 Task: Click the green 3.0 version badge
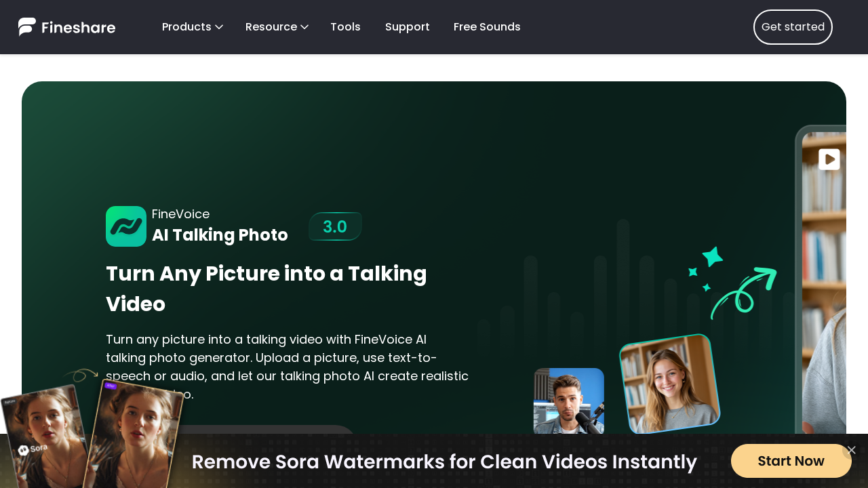335,226
